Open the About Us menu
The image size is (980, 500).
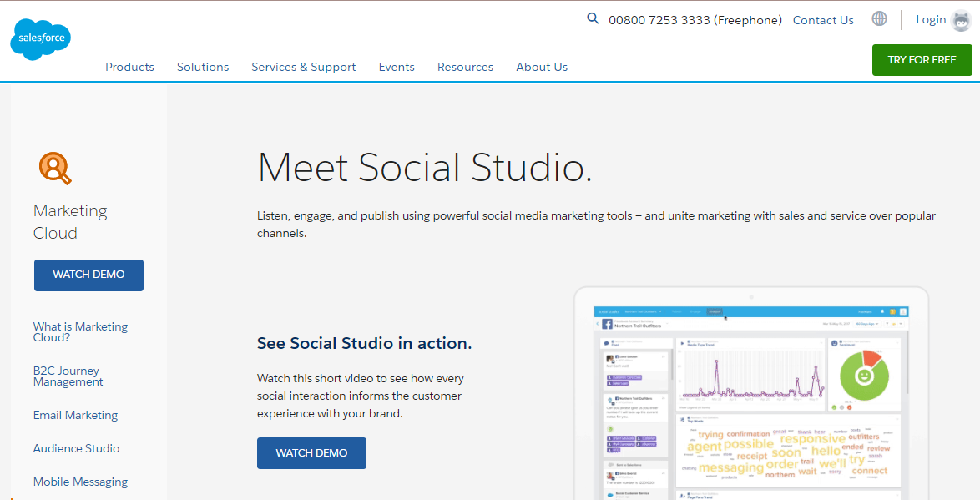tap(542, 67)
